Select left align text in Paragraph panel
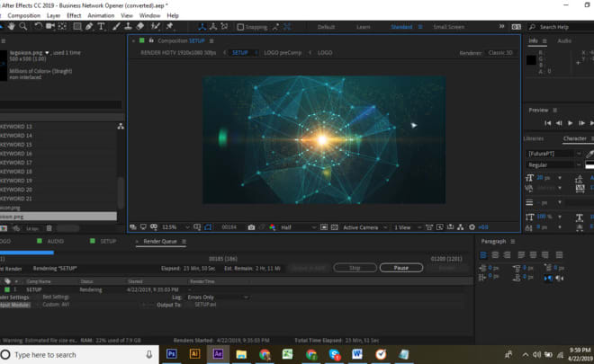The width and height of the screenshot is (594, 364). [483, 255]
